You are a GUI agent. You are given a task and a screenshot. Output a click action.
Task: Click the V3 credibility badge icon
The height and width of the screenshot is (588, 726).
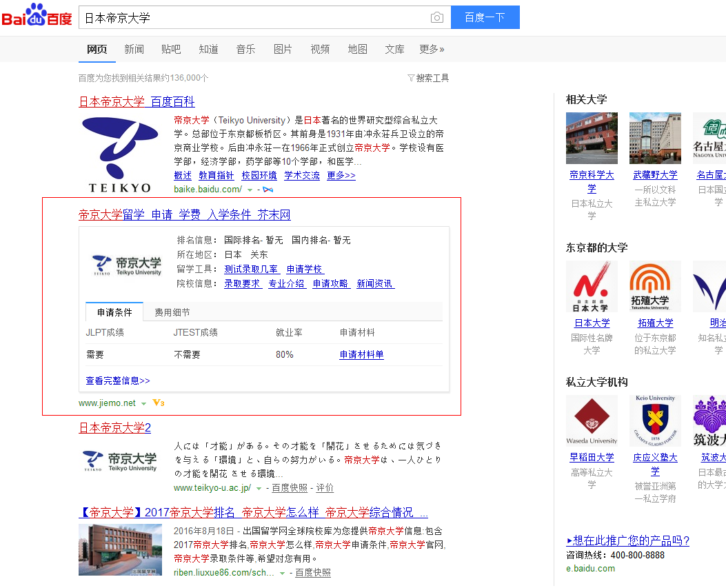[158, 403]
